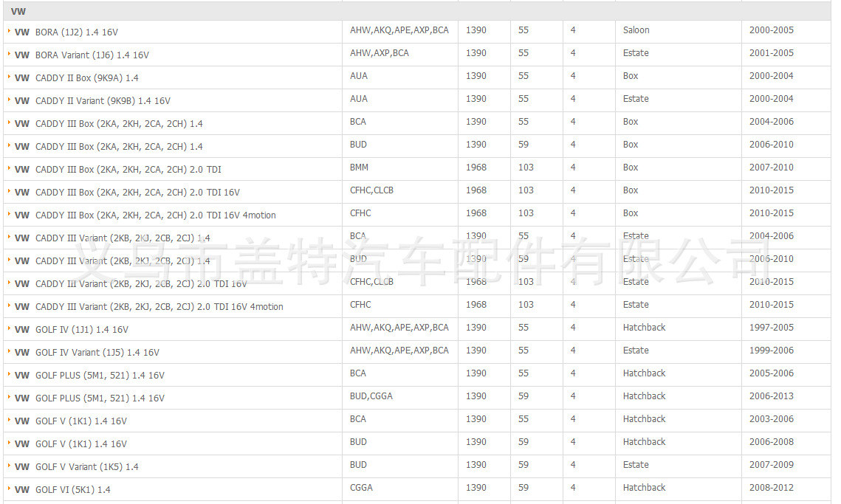Select 'Estate' in the GOLF V Variant (1K5) row
This screenshot has height=504, width=841.
coord(636,465)
